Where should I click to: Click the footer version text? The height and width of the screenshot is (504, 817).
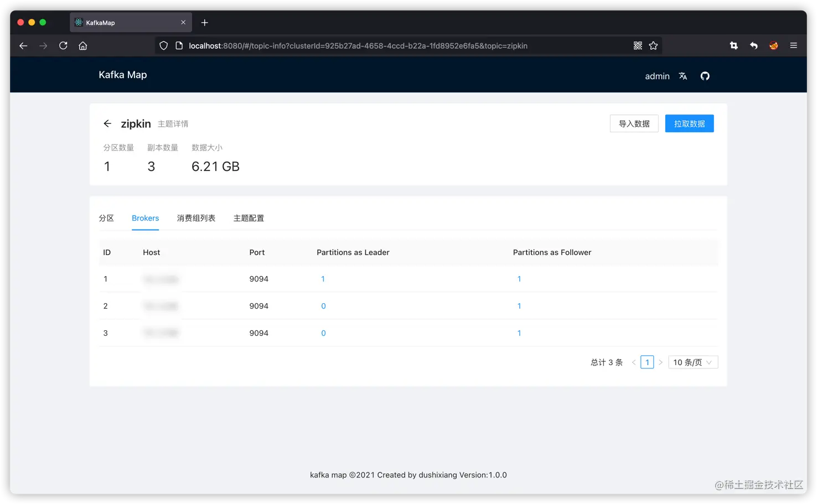click(408, 475)
